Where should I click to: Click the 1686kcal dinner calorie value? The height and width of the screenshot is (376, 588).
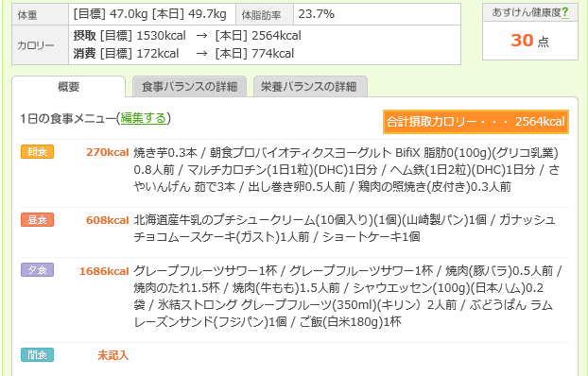point(104,271)
